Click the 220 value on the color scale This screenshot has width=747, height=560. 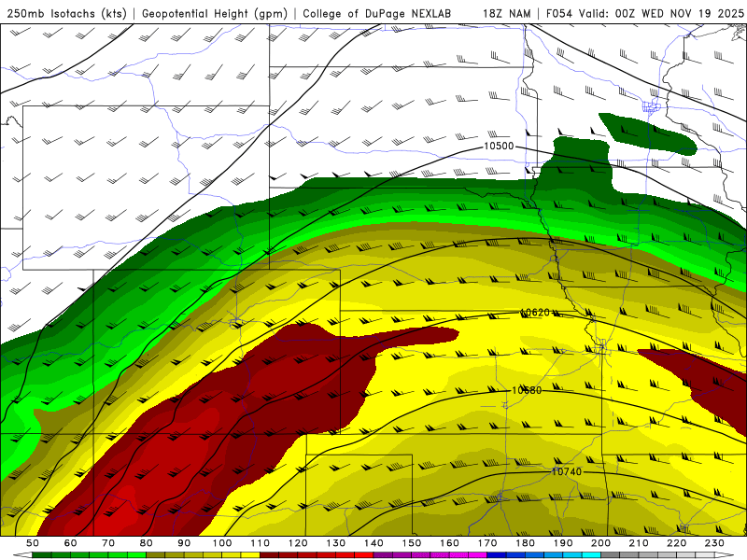click(x=676, y=543)
